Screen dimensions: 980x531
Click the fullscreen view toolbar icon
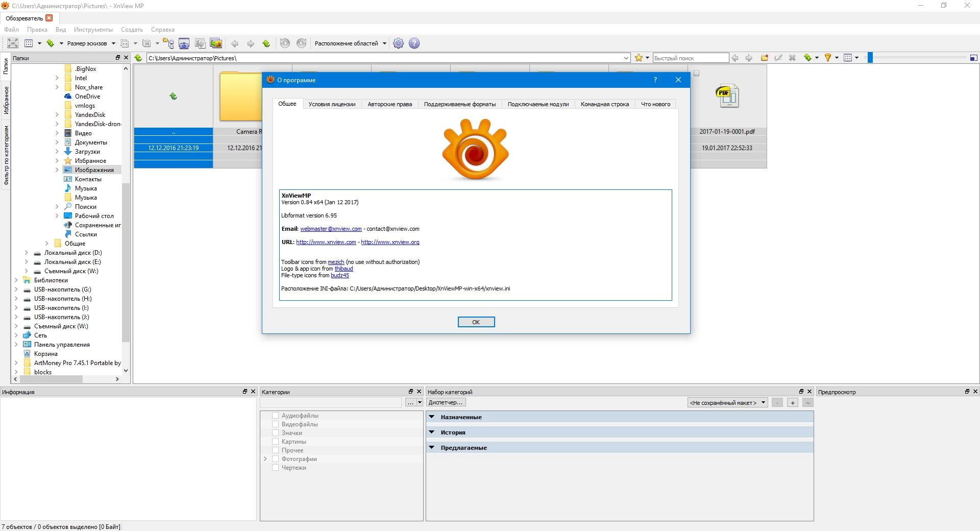point(13,43)
